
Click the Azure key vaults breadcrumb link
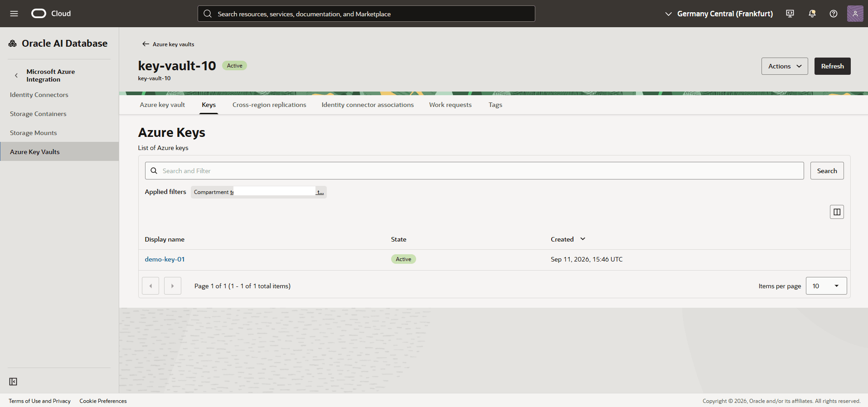[173, 44]
